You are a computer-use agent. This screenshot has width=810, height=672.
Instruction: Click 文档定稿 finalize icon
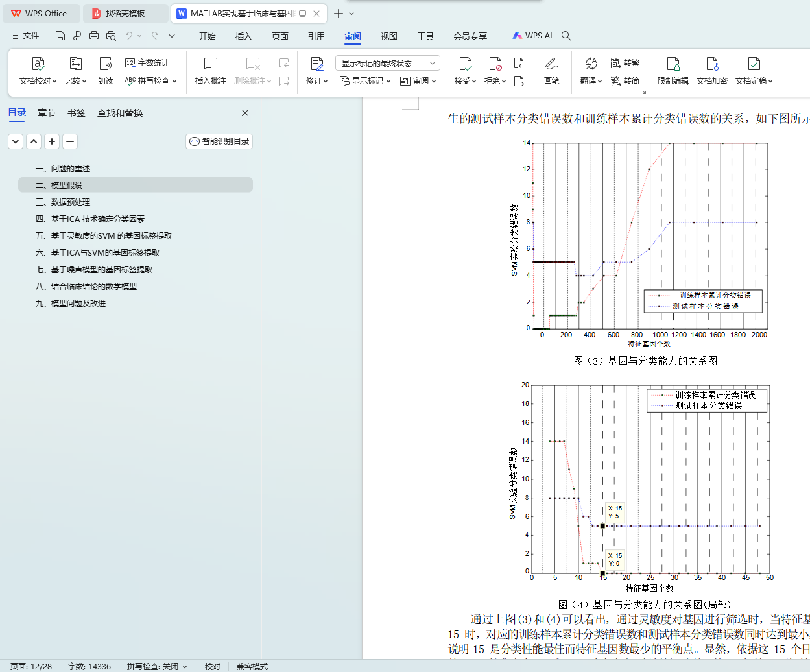[x=754, y=64]
